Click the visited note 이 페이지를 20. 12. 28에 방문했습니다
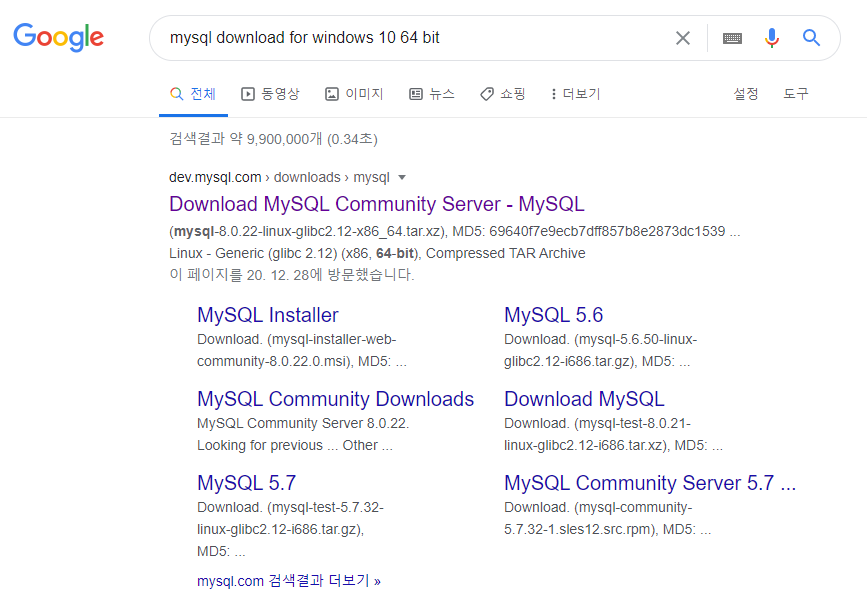The height and width of the screenshot is (610, 867). 291,275
